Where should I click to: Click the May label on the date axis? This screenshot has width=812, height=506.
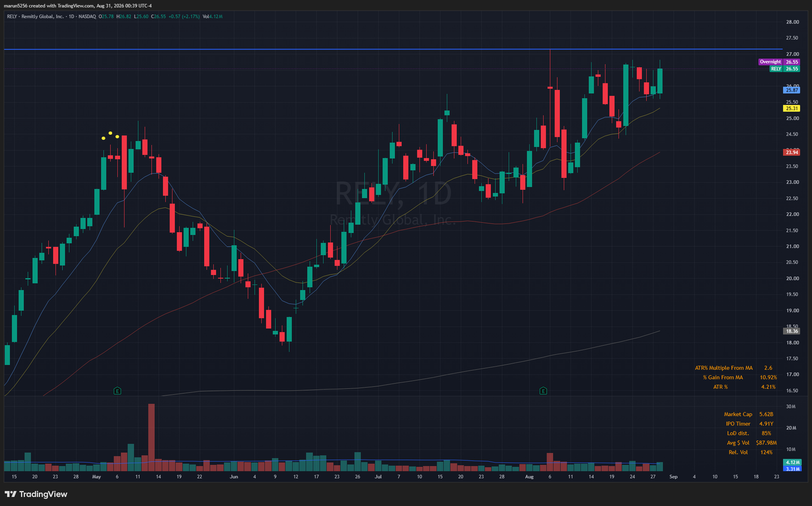97,477
